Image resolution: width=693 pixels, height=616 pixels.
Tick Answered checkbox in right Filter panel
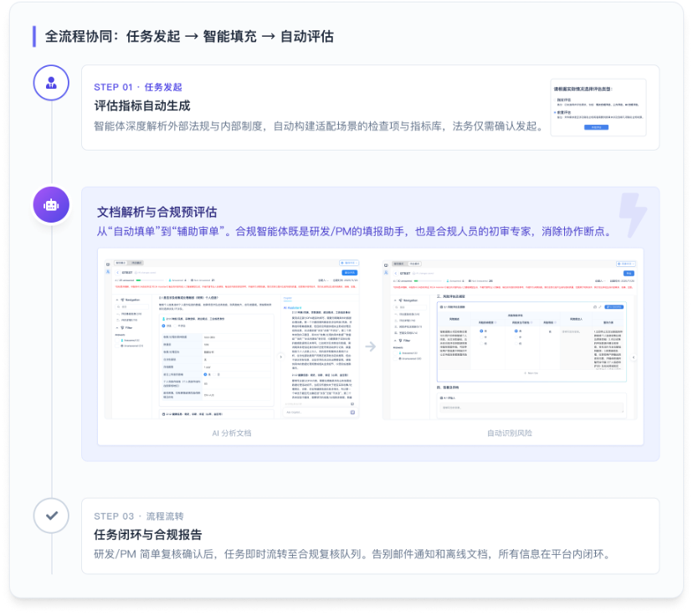(x=395, y=353)
